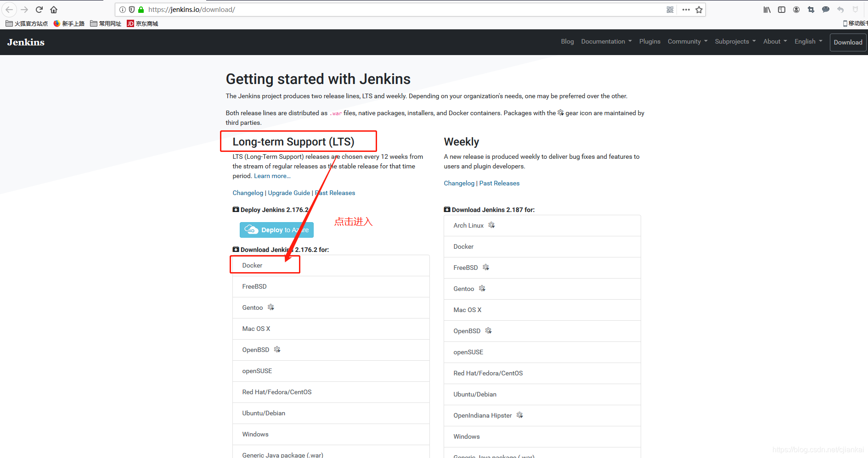Select Red Hat/Fedora/CentOS under Weekly downloads
The image size is (868, 458).
click(x=542, y=373)
